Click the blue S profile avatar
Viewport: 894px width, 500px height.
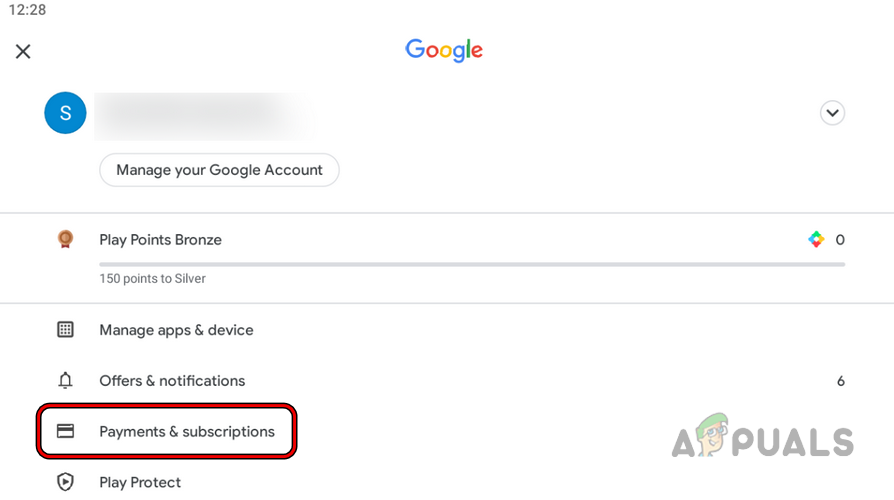pyautogui.click(x=65, y=113)
